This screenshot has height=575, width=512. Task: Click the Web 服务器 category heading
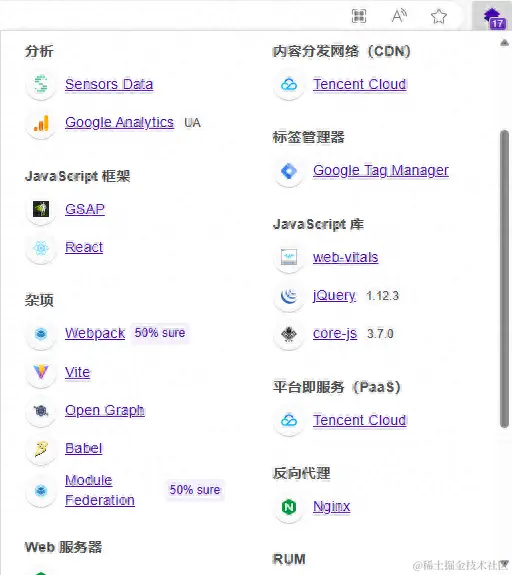63,547
